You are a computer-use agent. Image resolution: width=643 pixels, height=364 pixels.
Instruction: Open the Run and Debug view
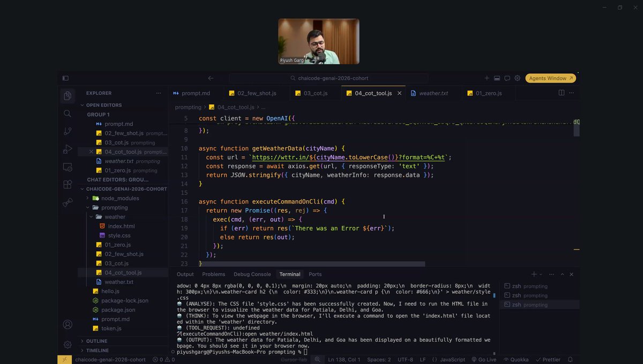68,149
